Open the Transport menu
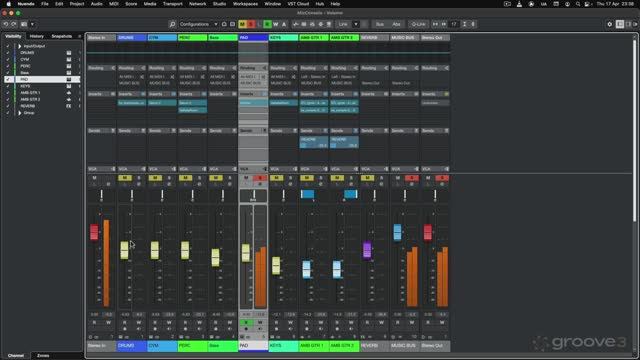This screenshot has width=640, height=360. [x=172, y=4]
